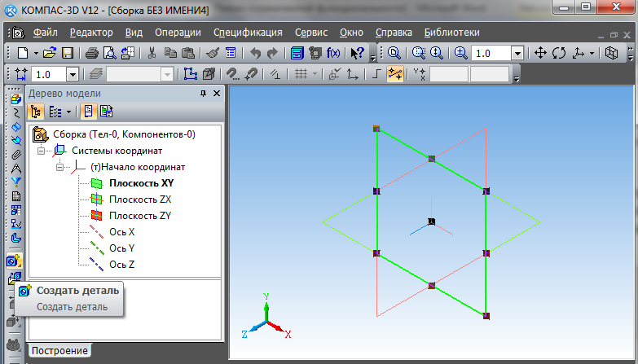The width and height of the screenshot is (638, 364).
Task: Open the orientation dropdown arrow
Action: pos(592,53)
